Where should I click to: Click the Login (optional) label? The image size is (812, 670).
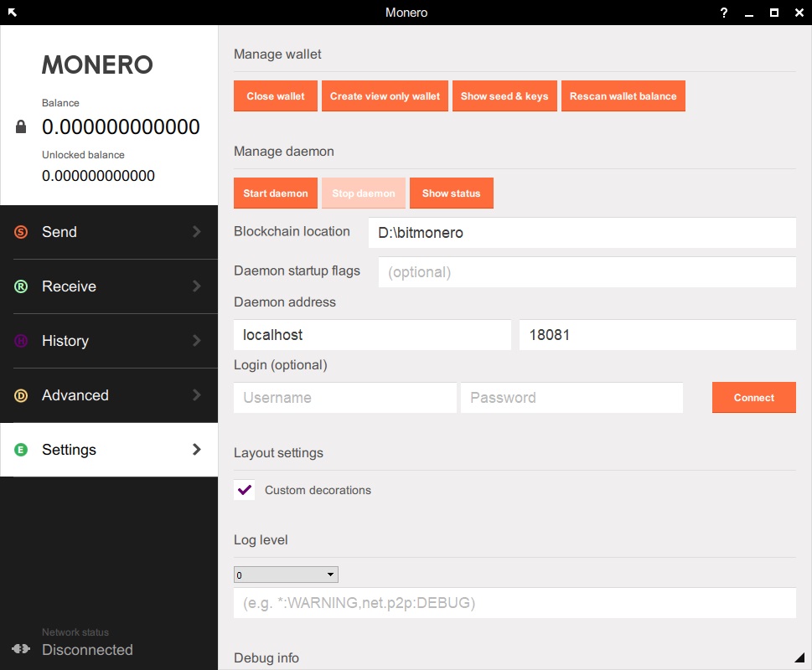pyautogui.click(x=281, y=365)
